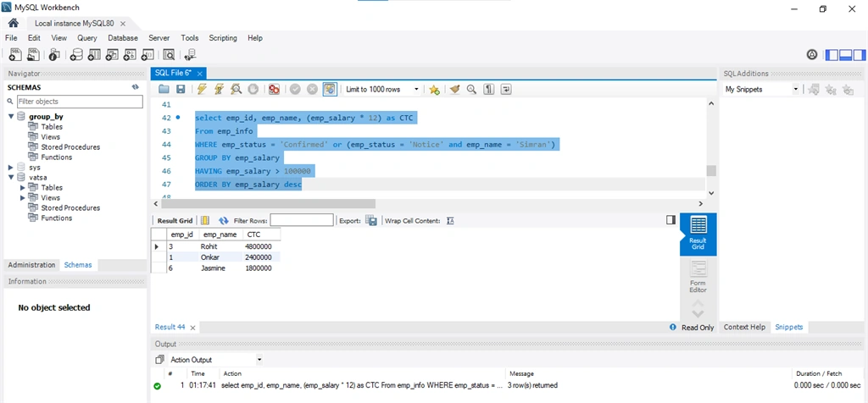Open a SQL script file in new tab

point(34,54)
